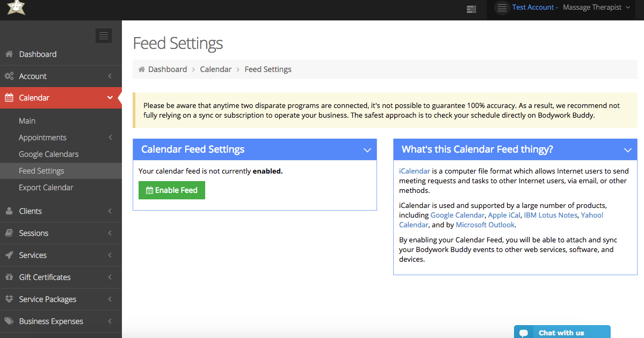Collapse the Calendar Feed Settings panel
This screenshot has height=338, width=644.
[367, 150]
